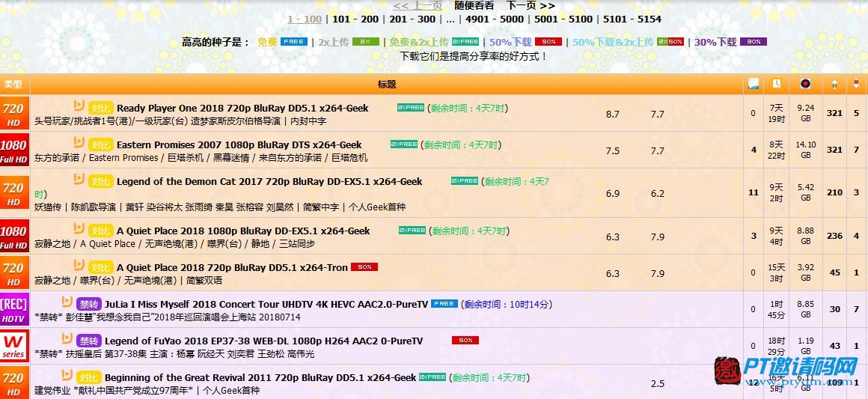Sort by the seeders up-arrow column icon

(x=834, y=85)
